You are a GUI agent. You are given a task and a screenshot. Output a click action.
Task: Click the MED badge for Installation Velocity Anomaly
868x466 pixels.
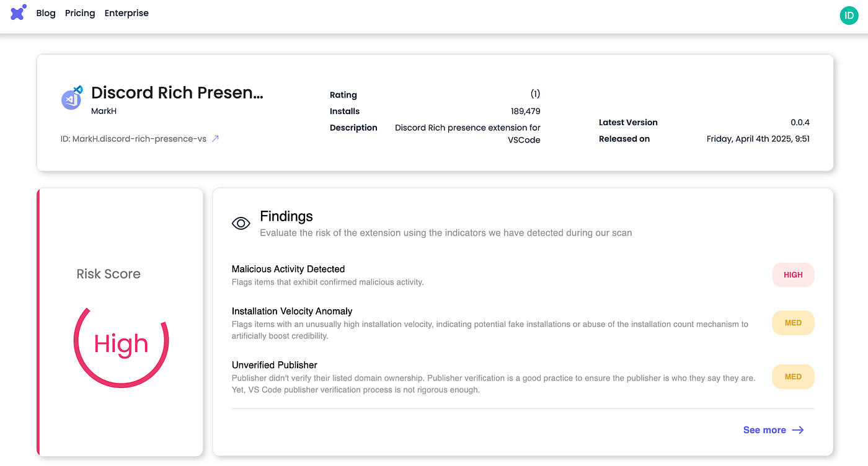[x=793, y=323]
